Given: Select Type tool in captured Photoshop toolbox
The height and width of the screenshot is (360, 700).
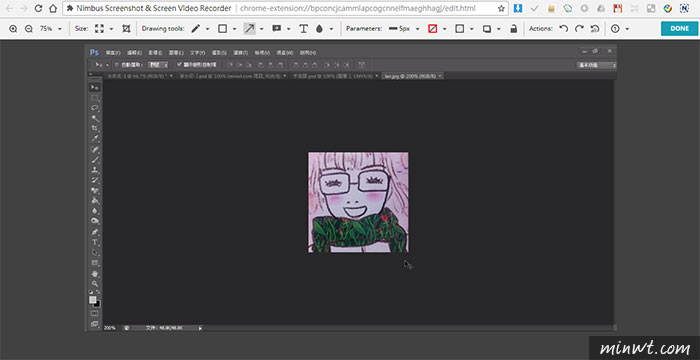Looking at the screenshot, I should click(95, 243).
